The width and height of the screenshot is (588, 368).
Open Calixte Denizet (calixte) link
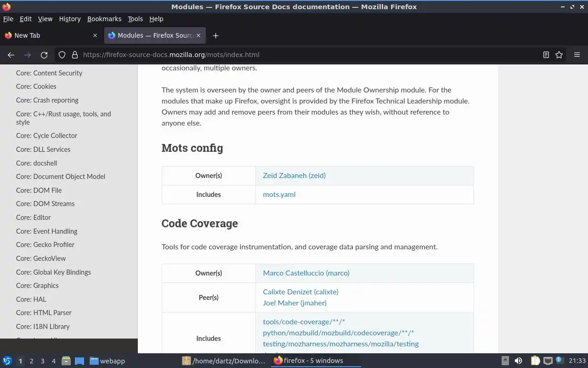(300, 292)
